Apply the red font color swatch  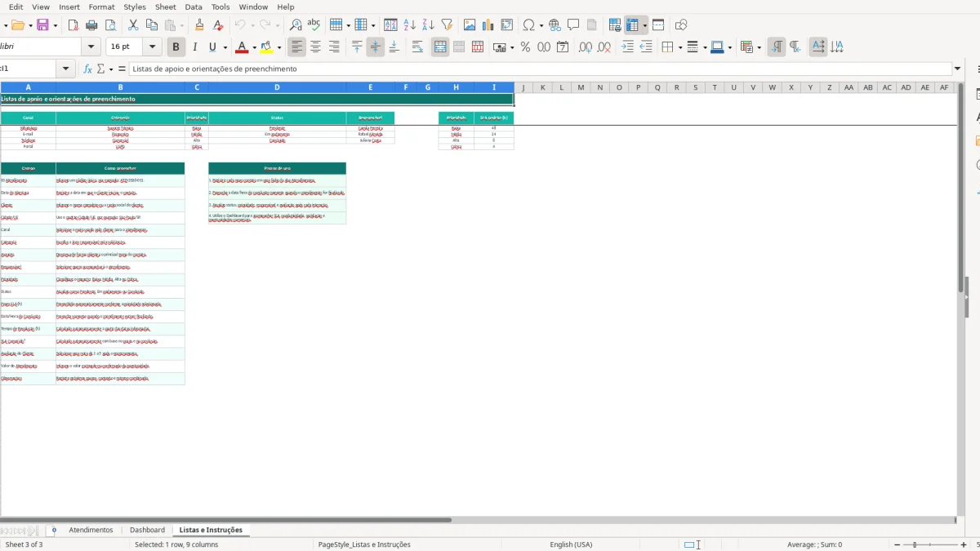pyautogui.click(x=242, y=47)
